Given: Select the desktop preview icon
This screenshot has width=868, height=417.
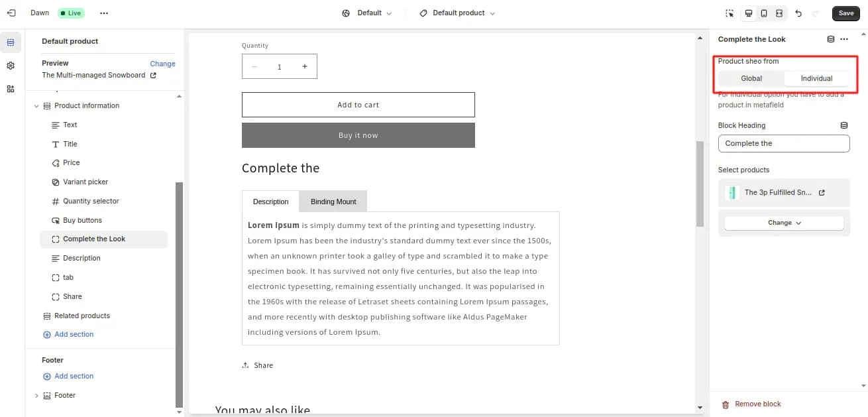Looking at the screenshot, I should tap(749, 13).
